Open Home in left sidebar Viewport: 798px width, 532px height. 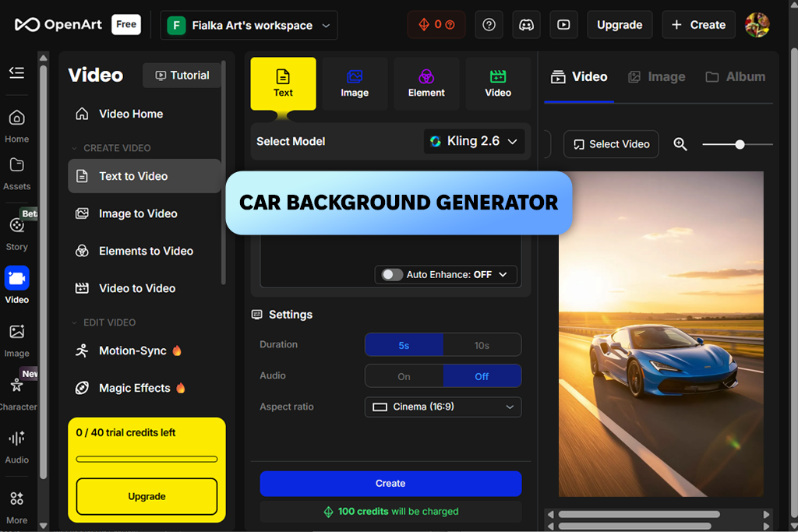[17, 127]
